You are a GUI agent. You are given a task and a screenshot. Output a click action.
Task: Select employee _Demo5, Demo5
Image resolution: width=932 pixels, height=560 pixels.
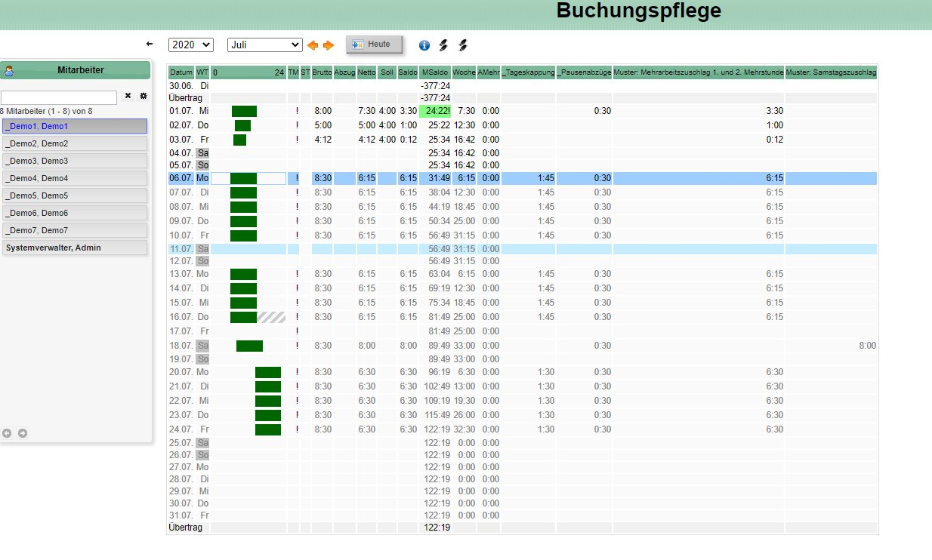tap(74, 195)
